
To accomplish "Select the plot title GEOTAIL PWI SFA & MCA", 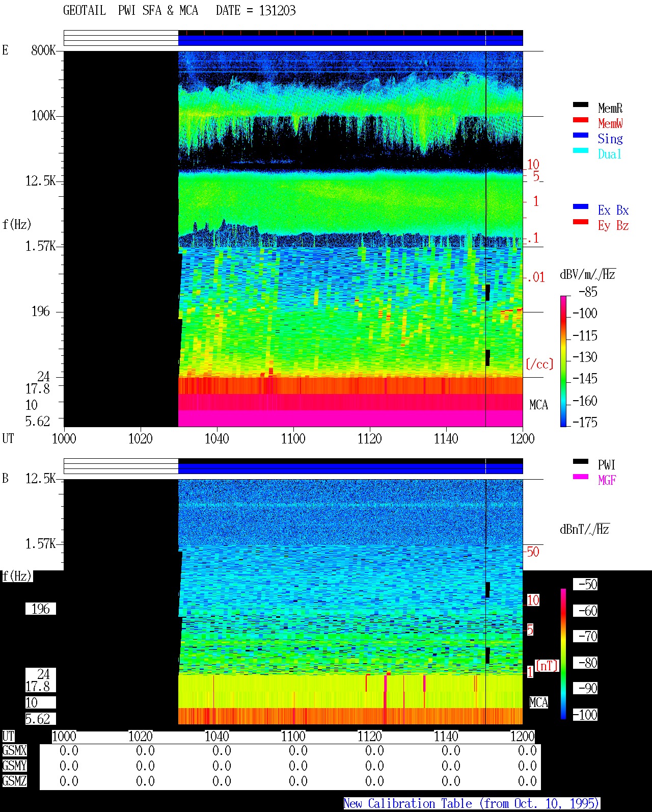I will point(130,11).
